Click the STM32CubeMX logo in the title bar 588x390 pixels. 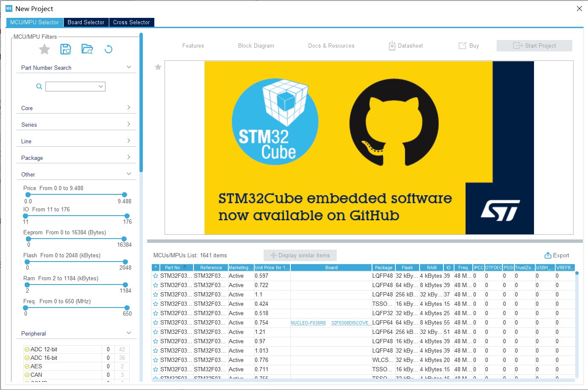(9, 9)
